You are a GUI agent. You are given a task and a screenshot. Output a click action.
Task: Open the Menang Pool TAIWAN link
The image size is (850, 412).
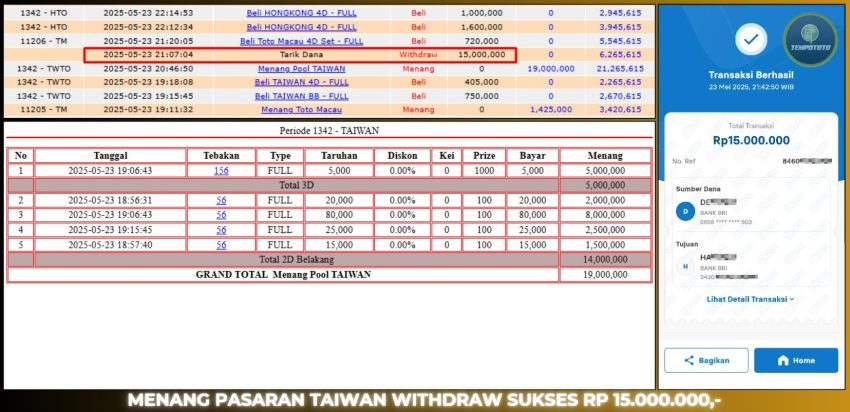[301, 69]
